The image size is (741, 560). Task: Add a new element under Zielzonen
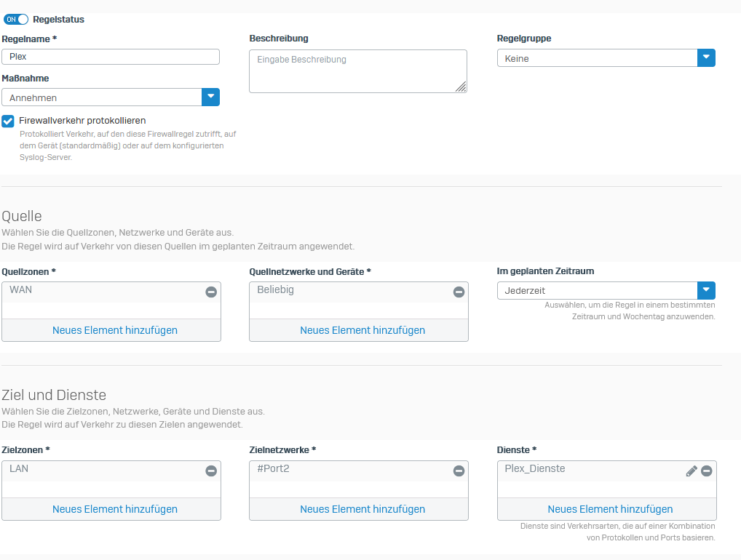point(115,509)
